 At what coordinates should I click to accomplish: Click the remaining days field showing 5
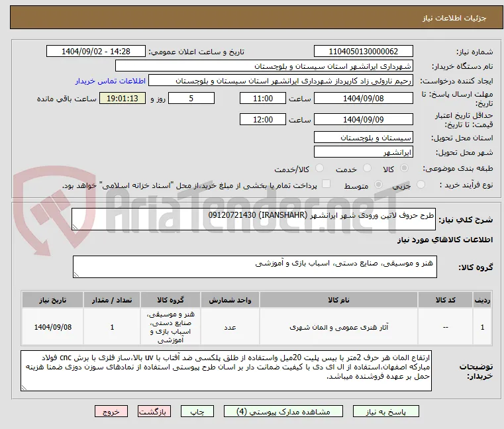tap(191, 99)
